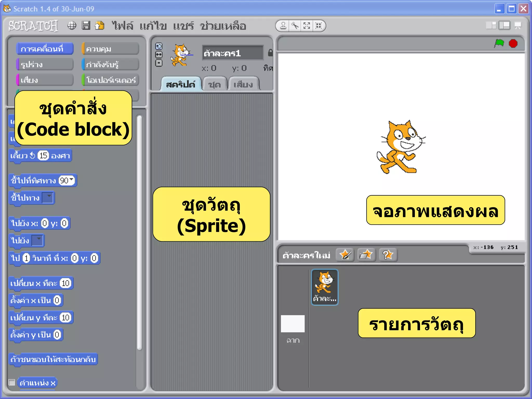Get a surprise sprite button
The width and height of the screenshot is (532, 399).
(x=388, y=255)
